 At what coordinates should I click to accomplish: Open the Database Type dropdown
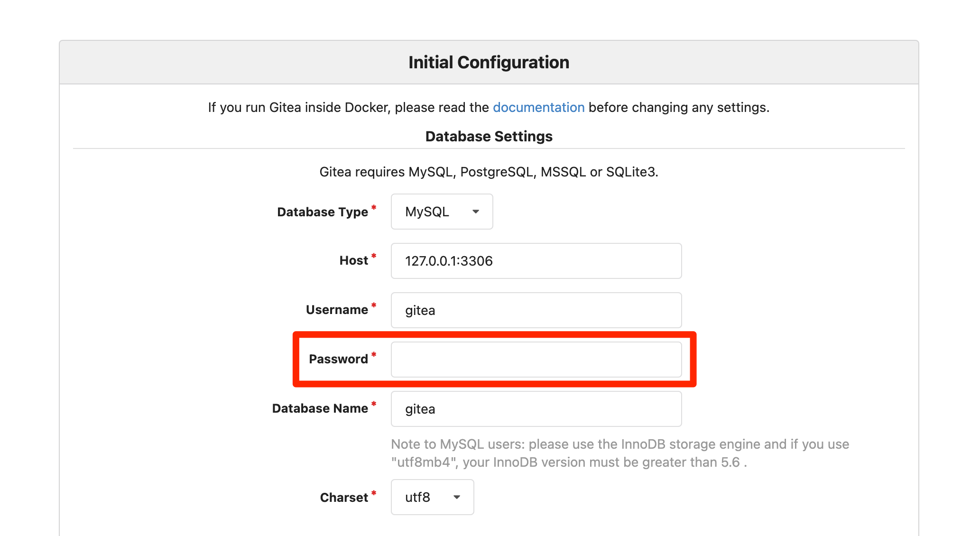click(441, 212)
